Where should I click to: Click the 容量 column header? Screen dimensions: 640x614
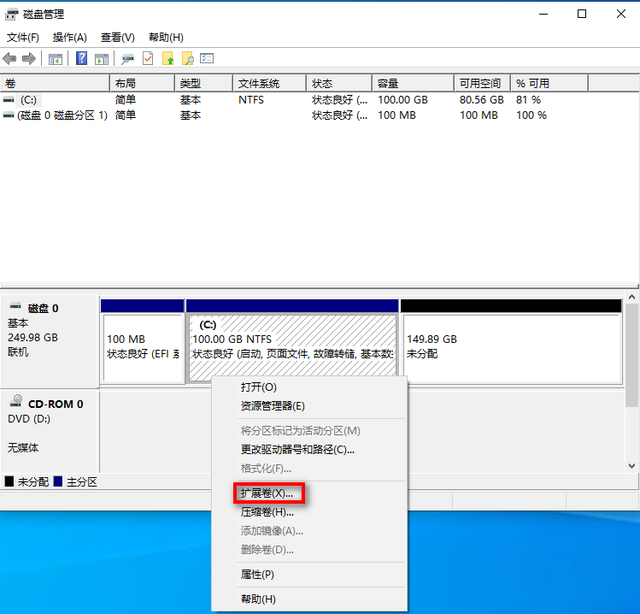[388, 83]
